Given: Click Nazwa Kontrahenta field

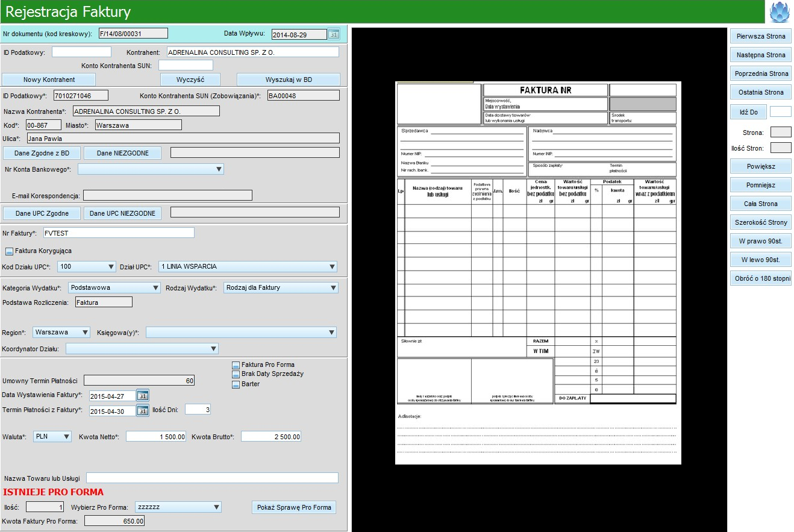Looking at the screenshot, I should point(146,111).
